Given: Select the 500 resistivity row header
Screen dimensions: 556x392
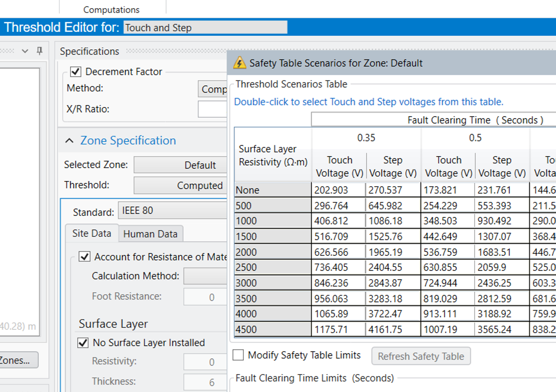Looking at the screenshot, I should 273,205.
